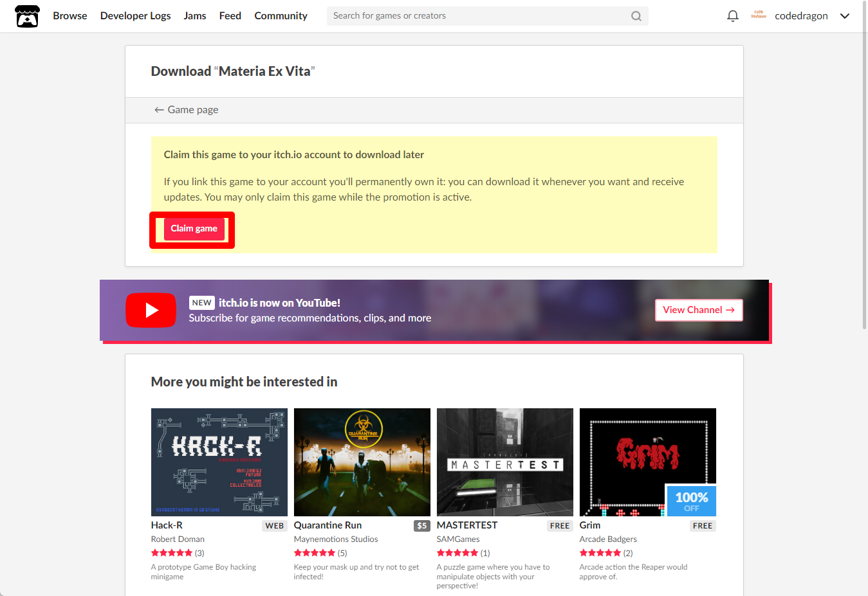Visit SAMGames profile

click(458, 539)
